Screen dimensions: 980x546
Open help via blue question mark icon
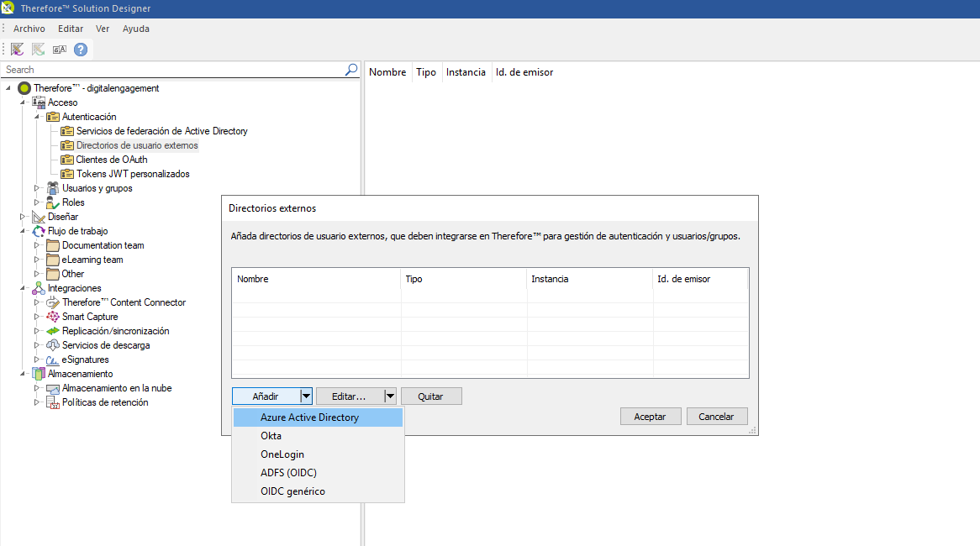pyautogui.click(x=81, y=50)
